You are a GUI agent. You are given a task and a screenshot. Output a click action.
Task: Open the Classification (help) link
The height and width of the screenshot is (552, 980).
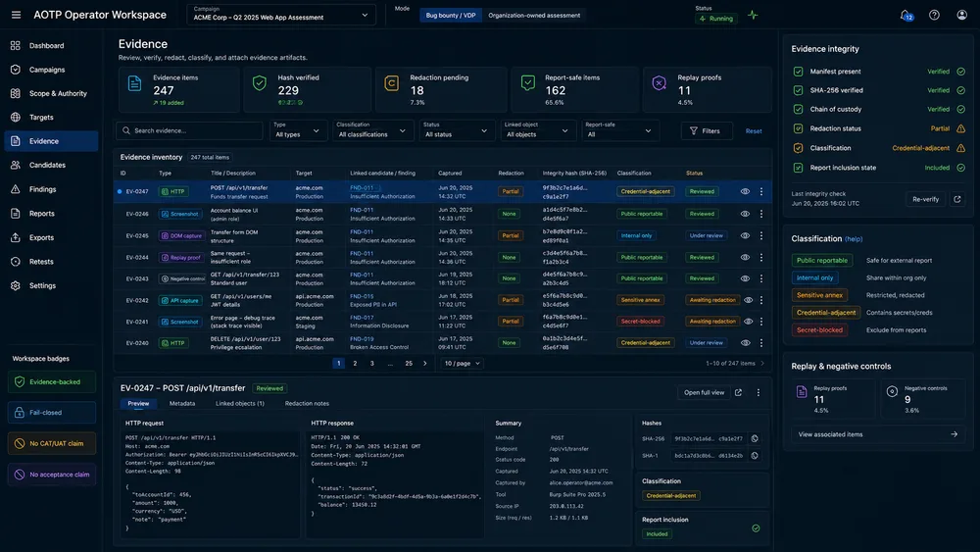(x=854, y=239)
